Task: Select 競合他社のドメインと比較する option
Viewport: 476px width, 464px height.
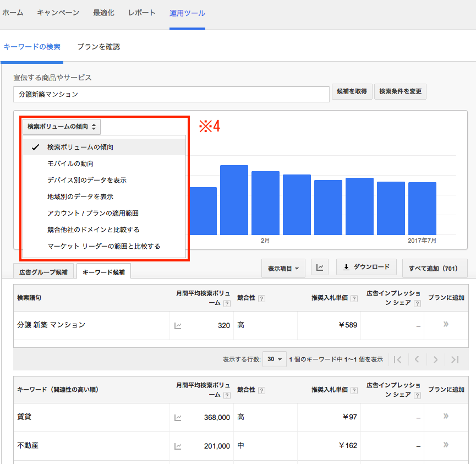Action: point(104,230)
